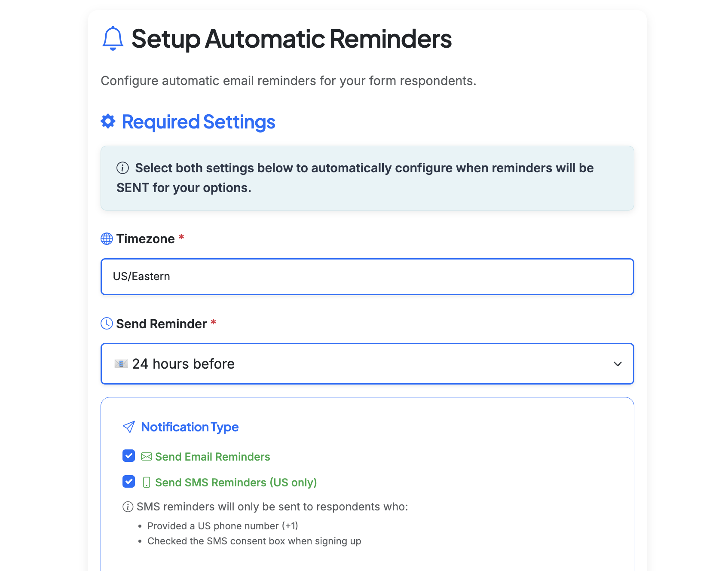
Task: Click the Notification Type label
Action: [x=190, y=427]
